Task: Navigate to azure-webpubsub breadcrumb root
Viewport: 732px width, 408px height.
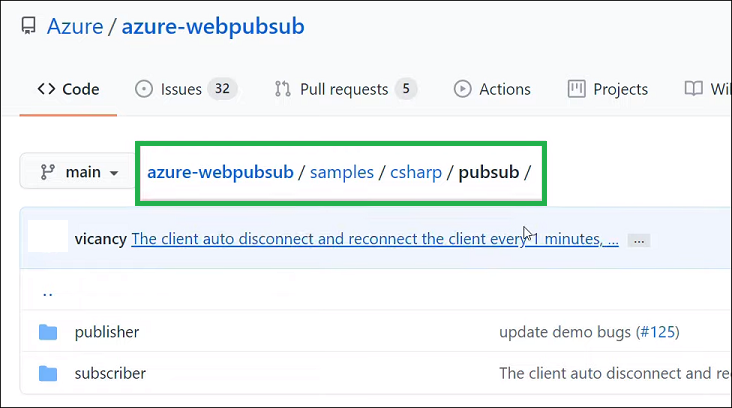Action: pos(220,172)
